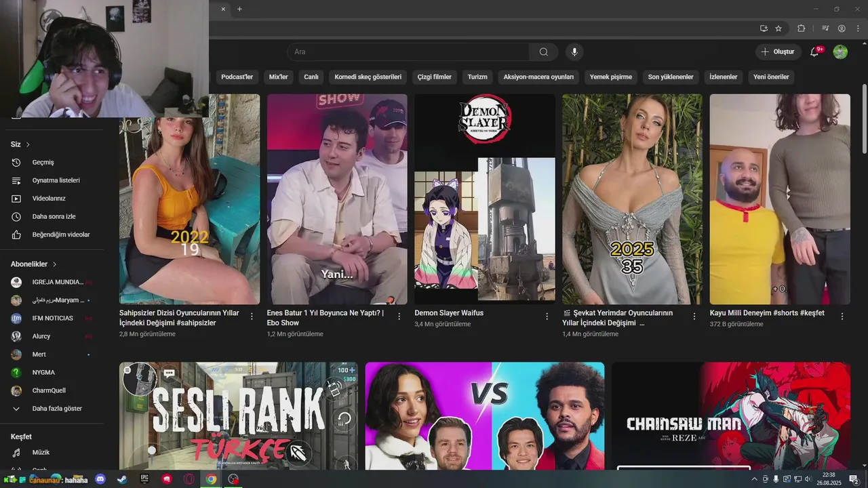This screenshot has height=488, width=868.
Task: Open Steam from the taskbar
Action: point(121,479)
